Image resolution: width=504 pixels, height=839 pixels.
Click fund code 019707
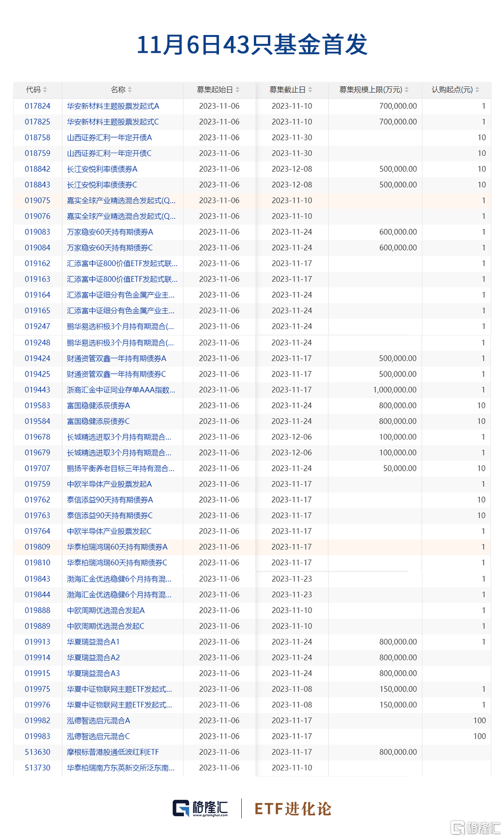(x=37, y=468)
